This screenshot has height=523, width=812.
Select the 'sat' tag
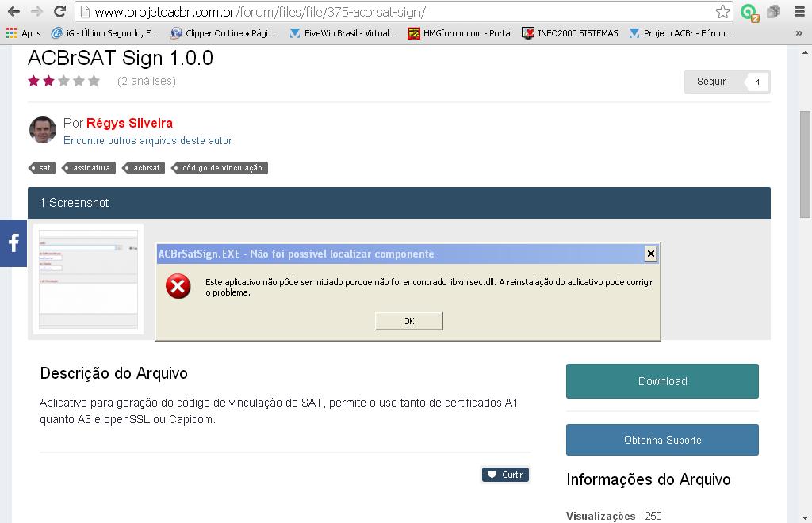click(42, 168)
